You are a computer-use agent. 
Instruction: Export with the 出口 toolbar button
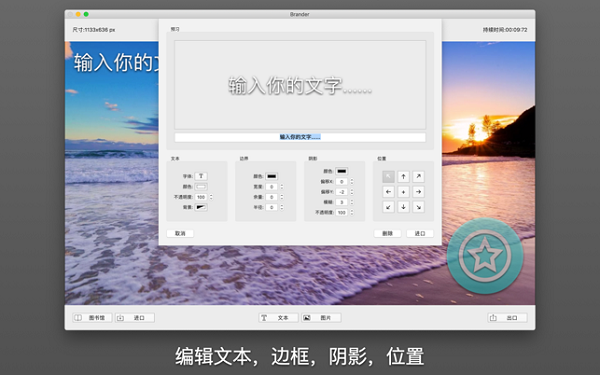click(x=507, y=318)
